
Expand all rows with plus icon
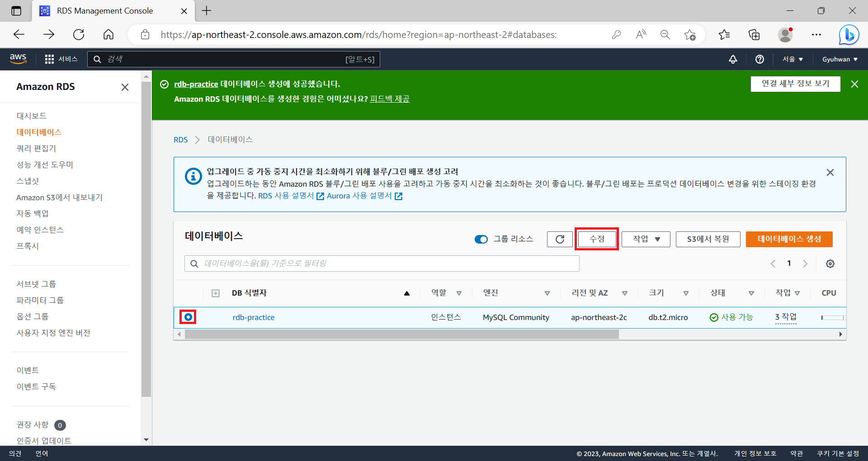pyautogui.click(x=216, y=293)
